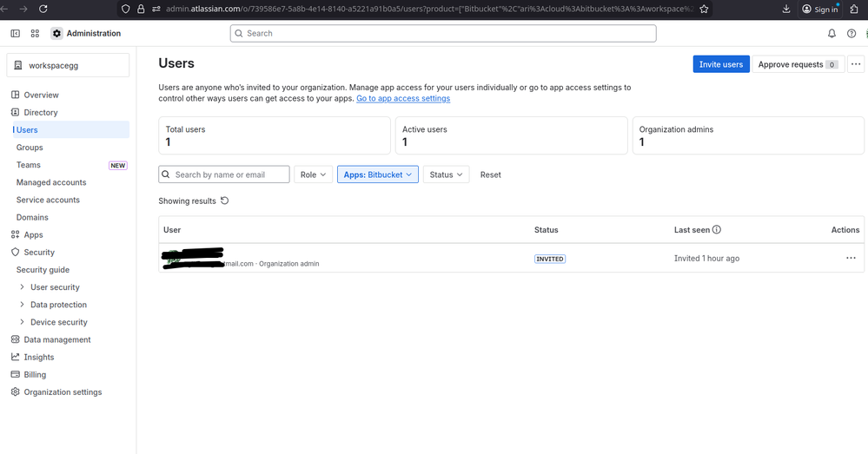
Task: Refresh results icon beside Showing results
Action: pyautogui.click(x=225, y=201)
